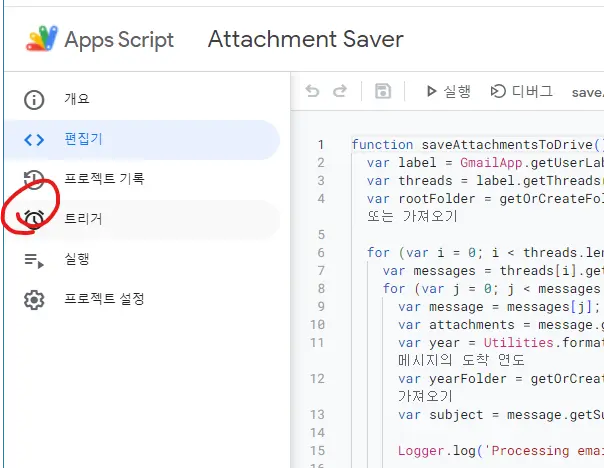Click the redo arrow in editor toolbar

340,92
